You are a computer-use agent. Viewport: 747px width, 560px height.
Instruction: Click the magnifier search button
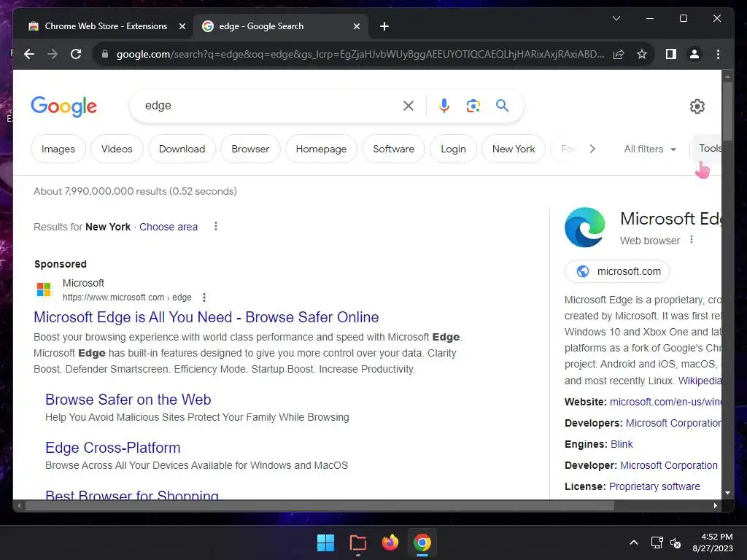coord(502,106)
